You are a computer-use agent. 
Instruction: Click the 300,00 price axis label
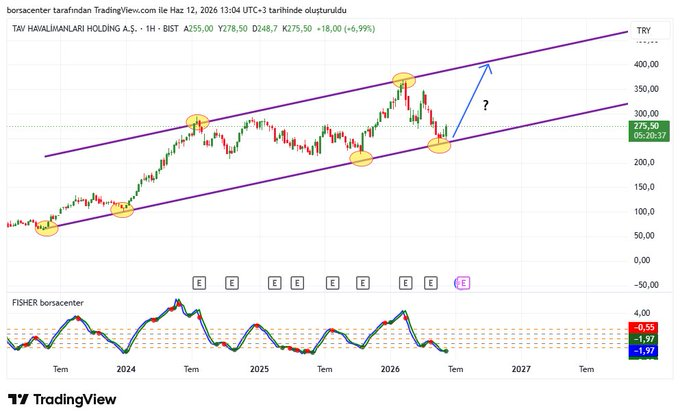[646, 114]
